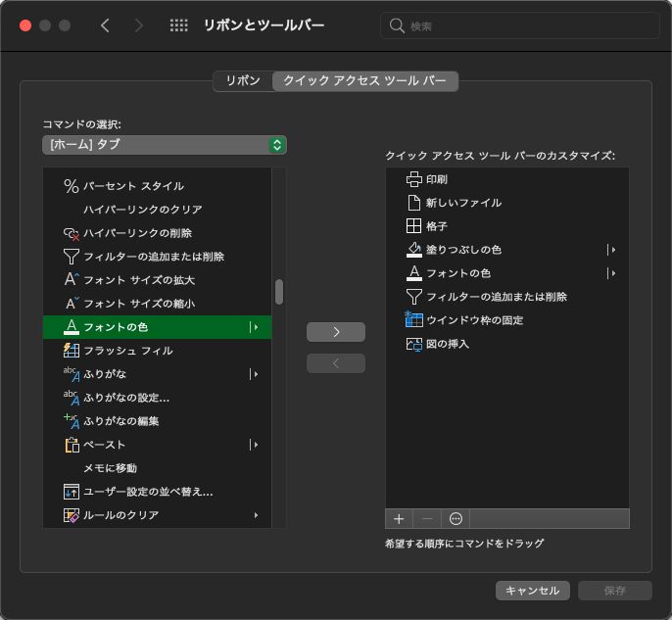Click the 格子 borders icon on the right
Screen dimensions: 672x620
pos(413,226)
